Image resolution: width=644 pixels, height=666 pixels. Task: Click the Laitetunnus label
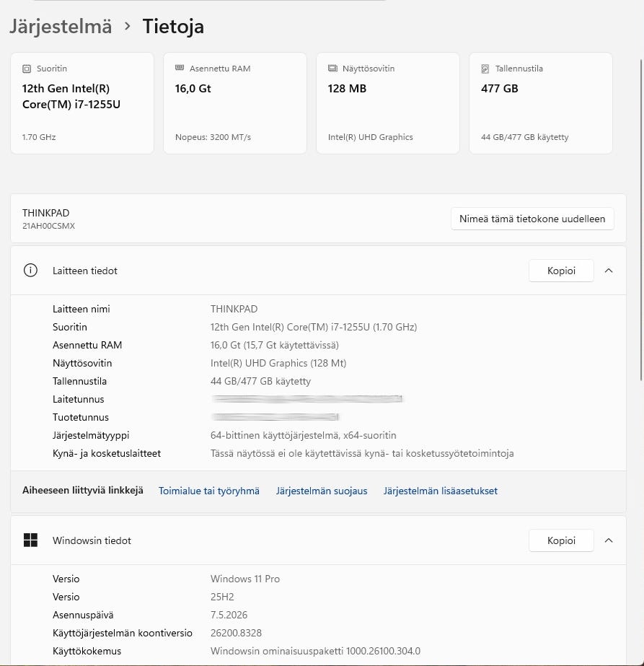click(x=78, y=399)
